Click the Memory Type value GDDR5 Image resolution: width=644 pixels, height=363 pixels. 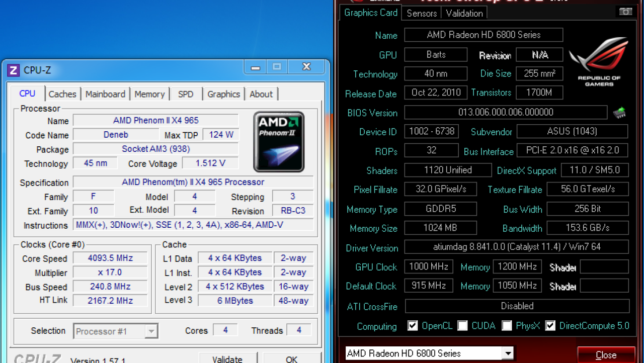(x=440, y=208)
